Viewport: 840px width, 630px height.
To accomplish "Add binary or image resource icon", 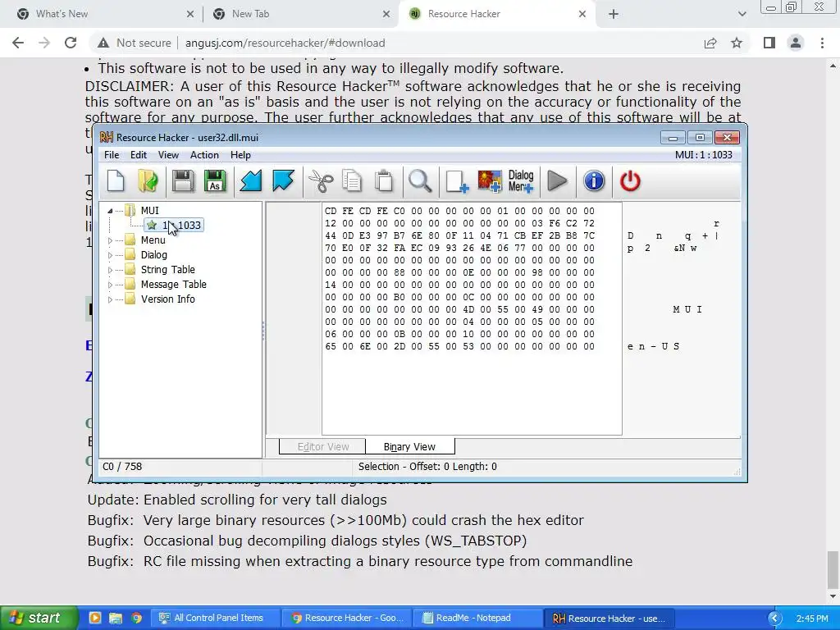I will [x=490, y=181].
